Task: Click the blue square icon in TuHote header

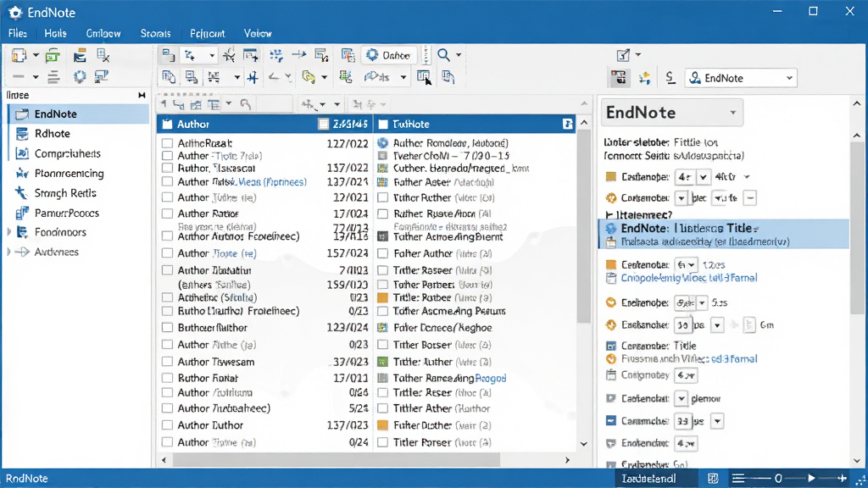Action: [567, 124]
